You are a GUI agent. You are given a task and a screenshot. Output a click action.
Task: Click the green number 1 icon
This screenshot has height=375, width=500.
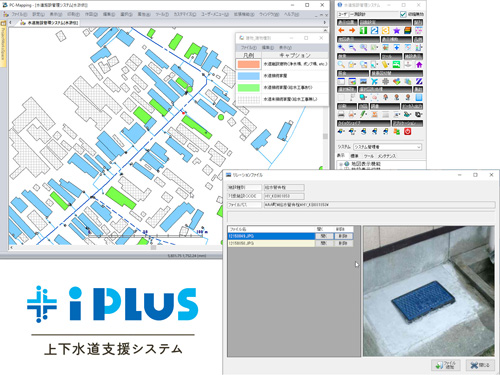pyautogui.click(x=363, y=31)
